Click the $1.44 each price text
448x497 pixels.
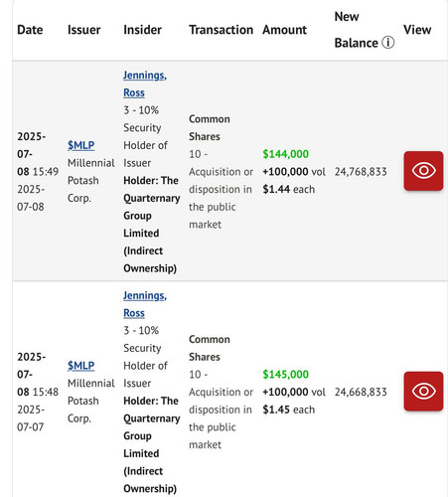click(x=289, y=189)
